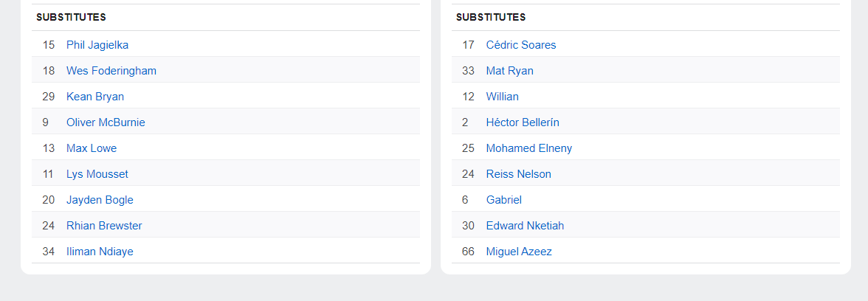Image resolution: width=868 pixels, height=301 pixels.
Task: Click the Max Lowe link
Action: click(92, 148)
